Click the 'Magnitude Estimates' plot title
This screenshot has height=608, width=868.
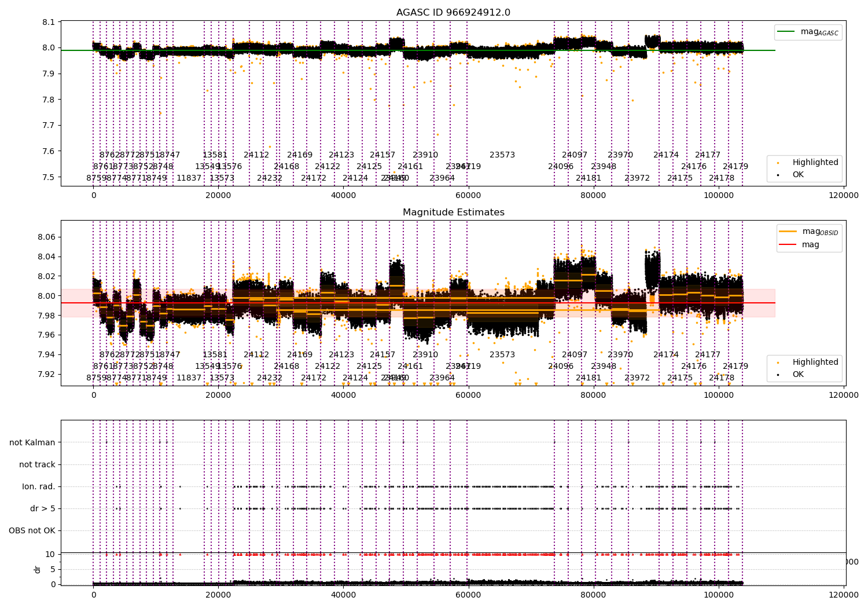click(453, 213)
